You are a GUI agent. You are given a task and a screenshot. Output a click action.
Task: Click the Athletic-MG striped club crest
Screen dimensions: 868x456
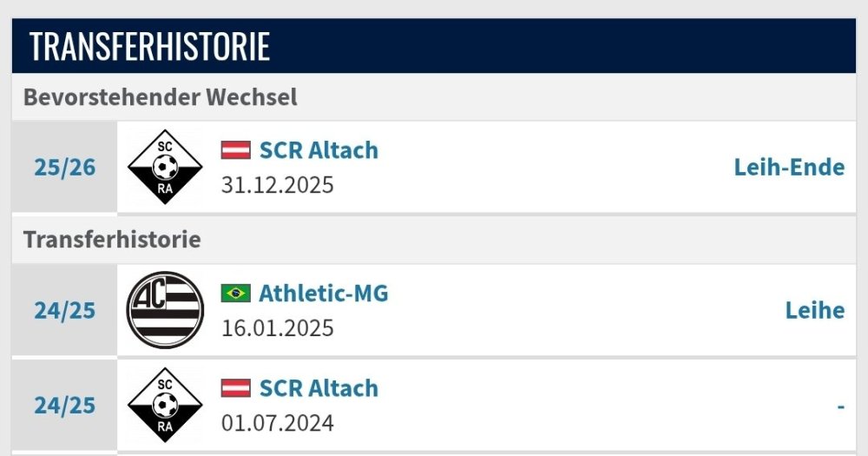pyautogui.click(x=165, y=310)
